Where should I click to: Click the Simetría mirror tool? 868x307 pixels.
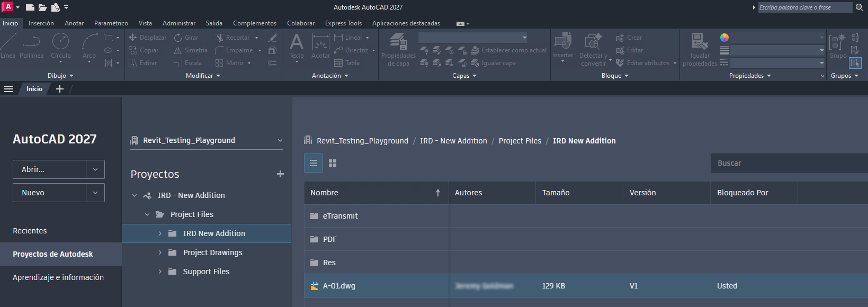click(191, 50)
